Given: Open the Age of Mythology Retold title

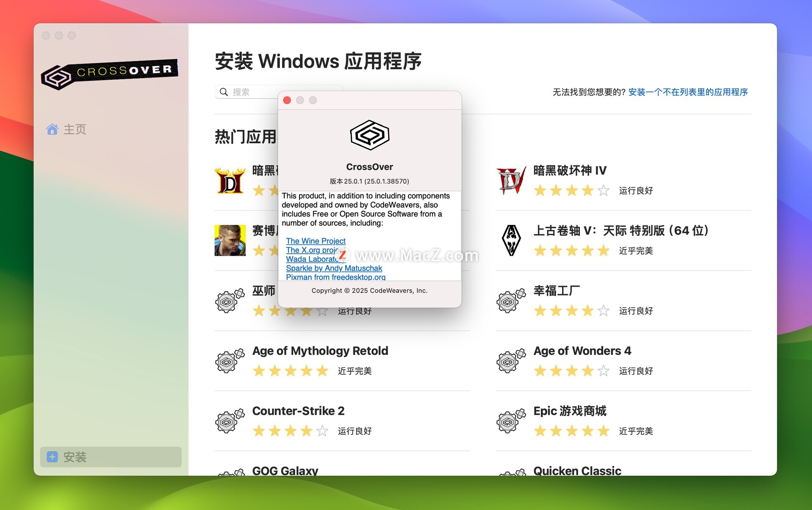Looking at the screenshot, I should pyautogui.click(x=320, y=351).
